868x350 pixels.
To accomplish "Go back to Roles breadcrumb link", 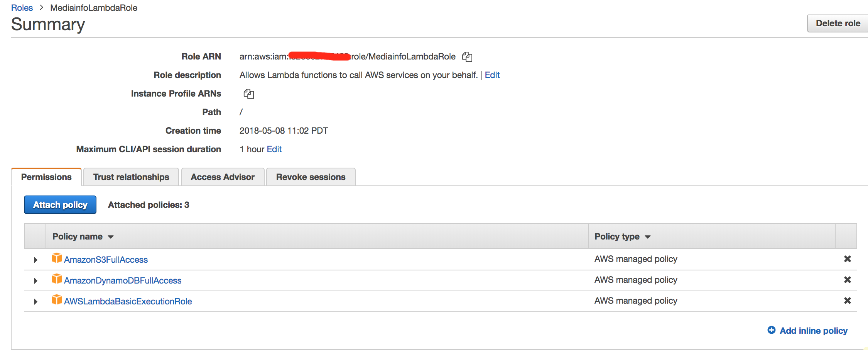I will [22, 8].
